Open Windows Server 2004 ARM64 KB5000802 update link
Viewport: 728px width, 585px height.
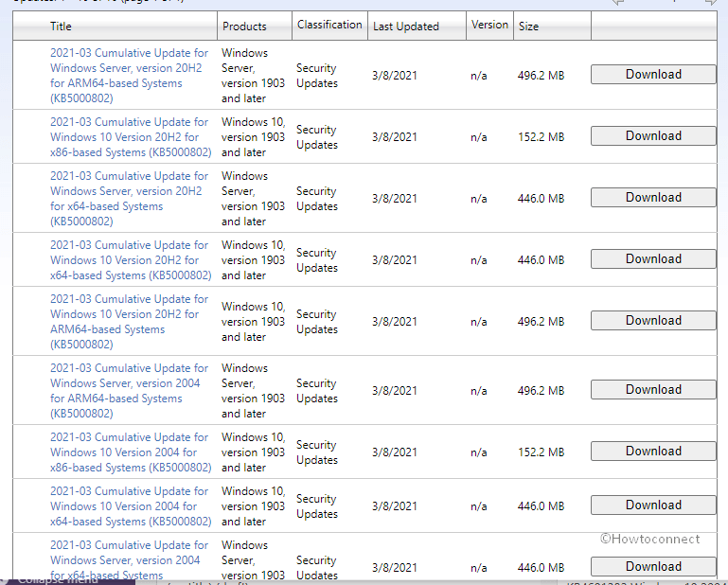tap(129, 390)
